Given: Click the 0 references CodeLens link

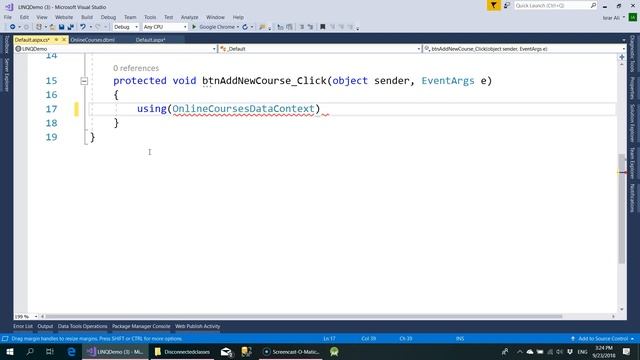Looking at the screenshot, I should [136, 68].
